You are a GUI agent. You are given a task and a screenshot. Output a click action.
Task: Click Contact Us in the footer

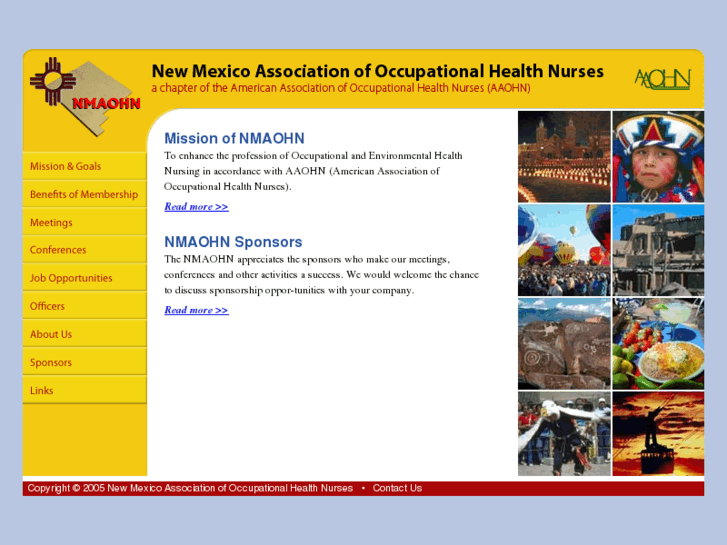[397, 488]
